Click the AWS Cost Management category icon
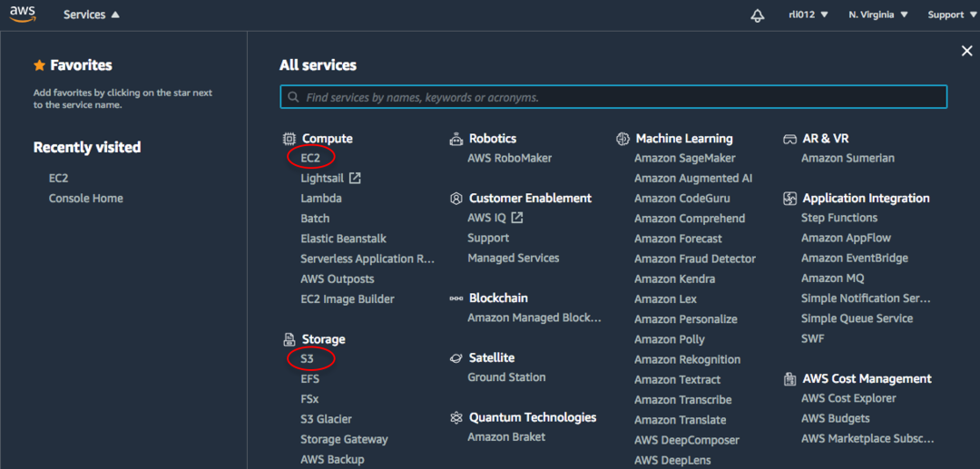 790,378
